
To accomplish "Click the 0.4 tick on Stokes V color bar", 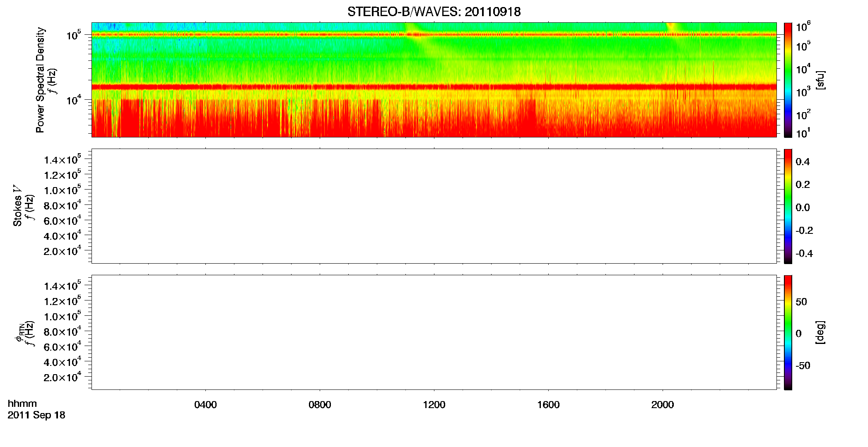I will pos(803,162).
